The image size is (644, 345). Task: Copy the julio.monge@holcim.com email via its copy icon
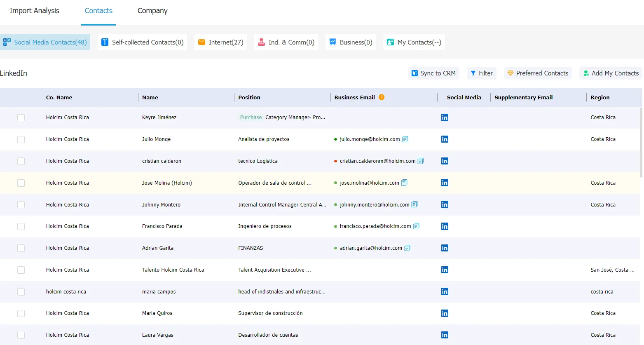tap(405, 139)
